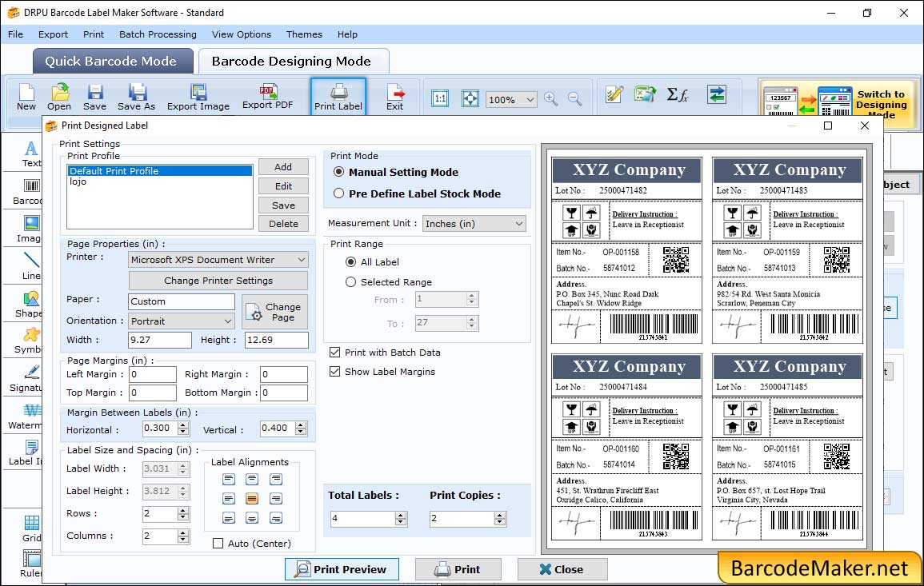Click the Excel import icon
Image resolution: width=924 pixels, height=586 pixels.
646,94
